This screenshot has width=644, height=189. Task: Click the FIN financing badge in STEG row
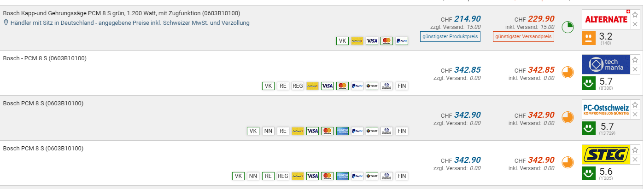point(402,176)
